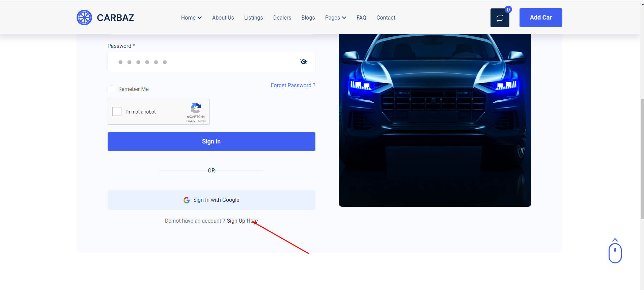This screenshot has width=644, height=290.
Task: Click the CARBAZ wheel logo icon
Action: [84, 18]
